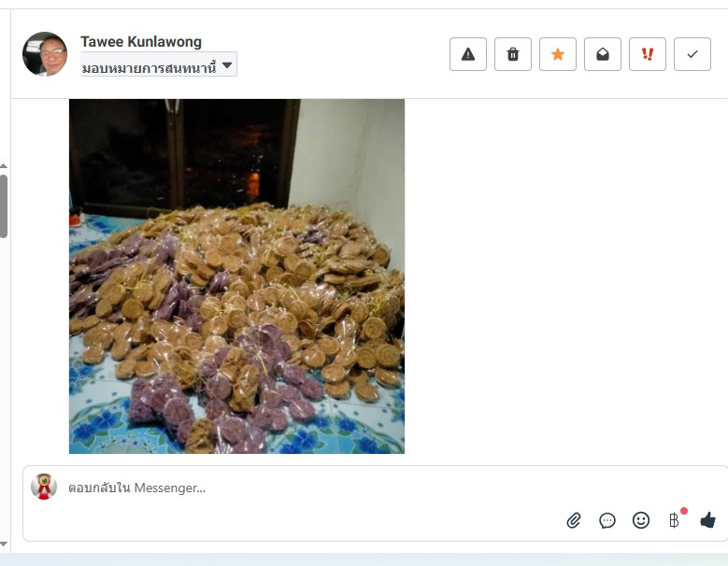Click the dropdown arrow beside assignment label

click(x=227, y=65)
